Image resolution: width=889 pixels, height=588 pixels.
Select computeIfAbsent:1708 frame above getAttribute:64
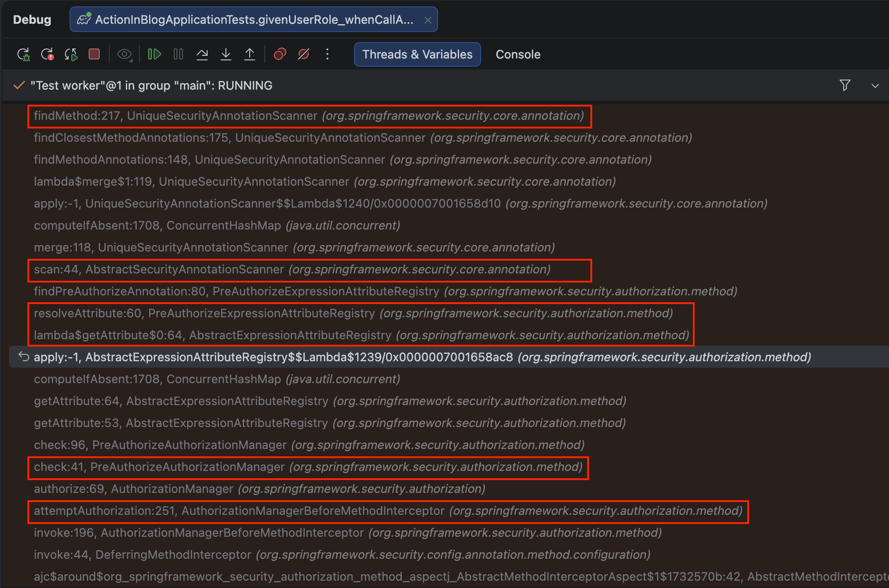tap(217, 379)
